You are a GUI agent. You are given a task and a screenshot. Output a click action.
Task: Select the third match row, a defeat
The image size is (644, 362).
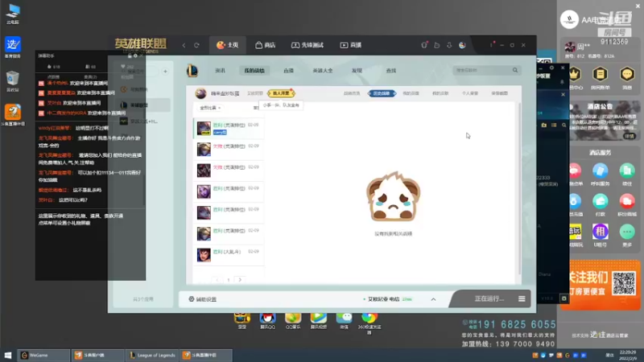coord(229,171)
